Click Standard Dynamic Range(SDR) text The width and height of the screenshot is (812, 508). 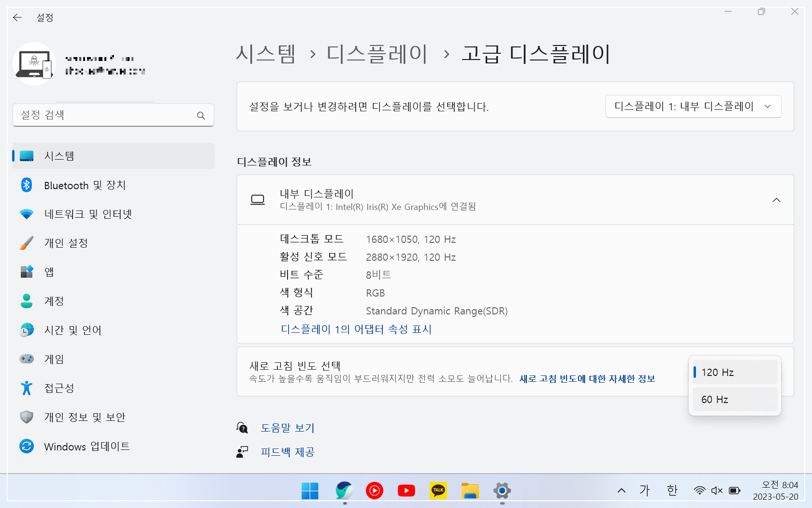[437, 311]
